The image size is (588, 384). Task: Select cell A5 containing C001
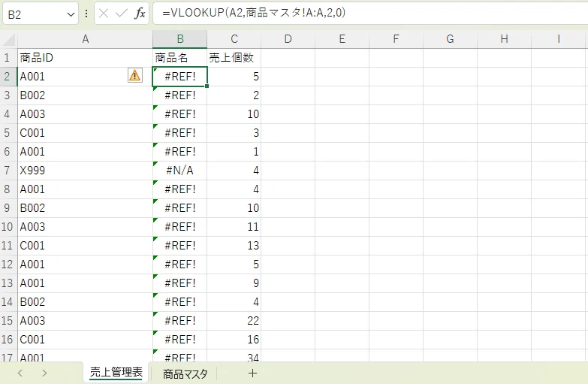click(85, 133)
